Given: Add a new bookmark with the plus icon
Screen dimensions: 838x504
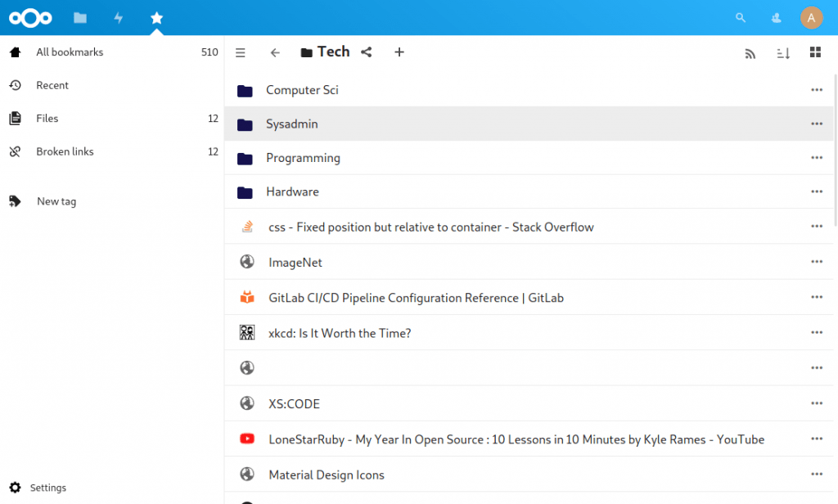Looking at the screenshot, I should pyautogui.click(x=399, y=52).
